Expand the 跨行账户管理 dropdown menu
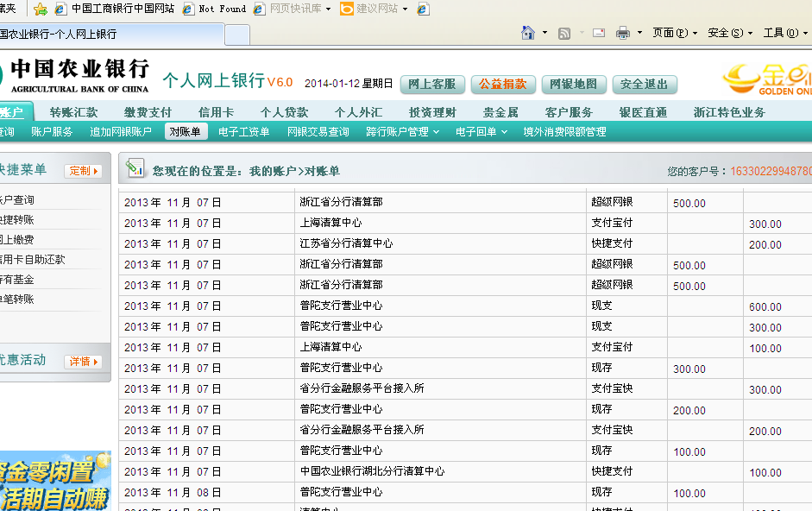This screenshot has height=511, width=812. coord(403,132)
